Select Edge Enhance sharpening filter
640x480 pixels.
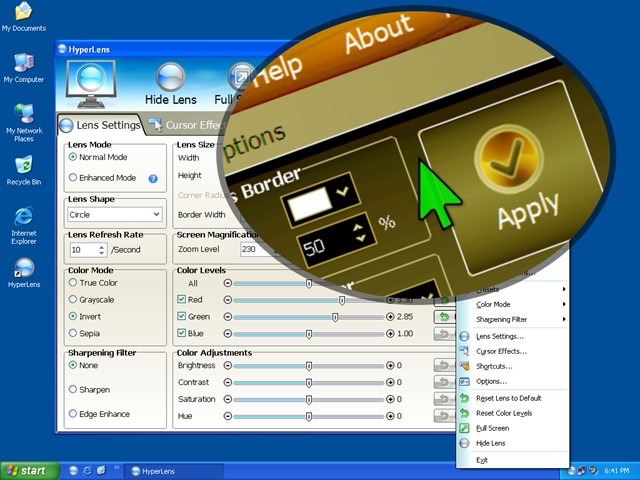(x=100, y=414)
